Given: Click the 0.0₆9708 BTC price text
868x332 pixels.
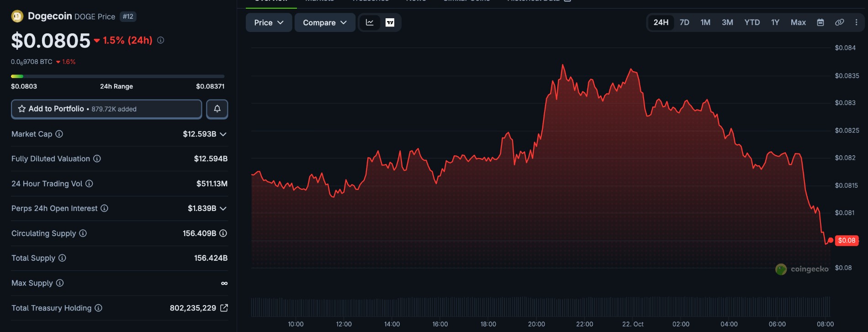Looking at the screenshot, I should click(32, 62).
